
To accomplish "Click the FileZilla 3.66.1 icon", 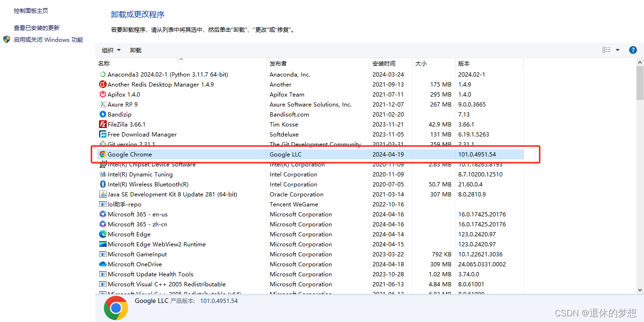I will (102, 124).
